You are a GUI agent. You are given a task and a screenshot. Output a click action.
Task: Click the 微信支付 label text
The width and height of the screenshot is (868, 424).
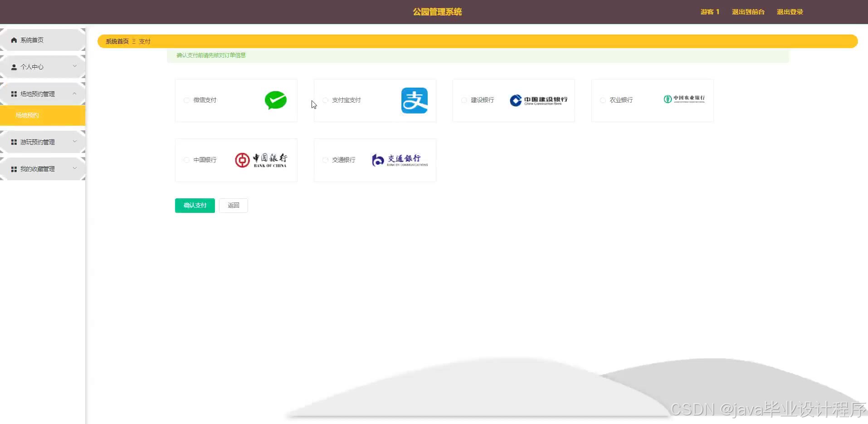click(205, 100)
